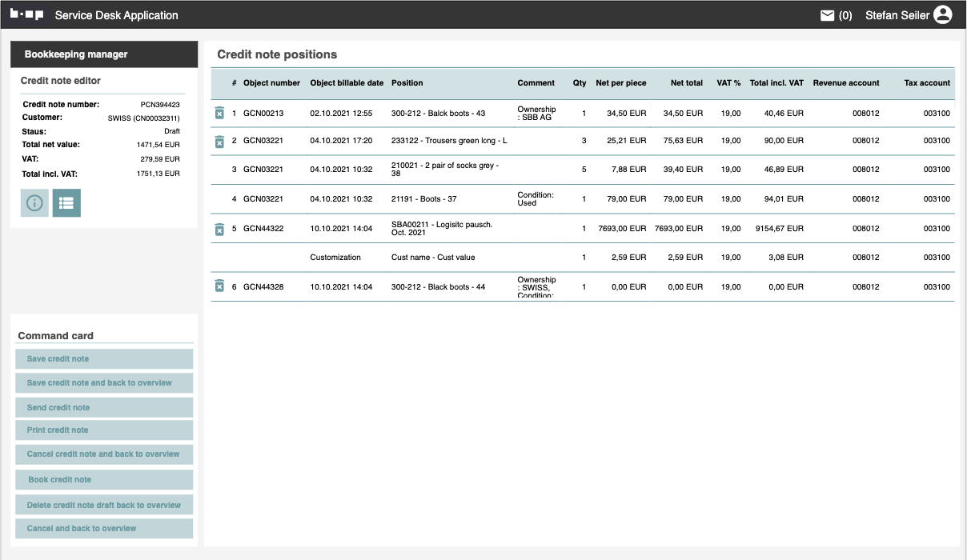Open the info view icon

coord(34,203)
